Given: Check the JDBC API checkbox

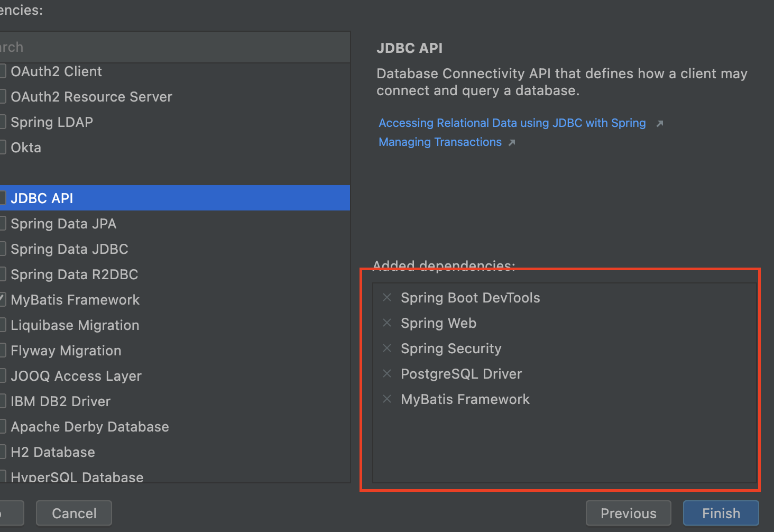Looking at the screenshot, I should point(2,198).
